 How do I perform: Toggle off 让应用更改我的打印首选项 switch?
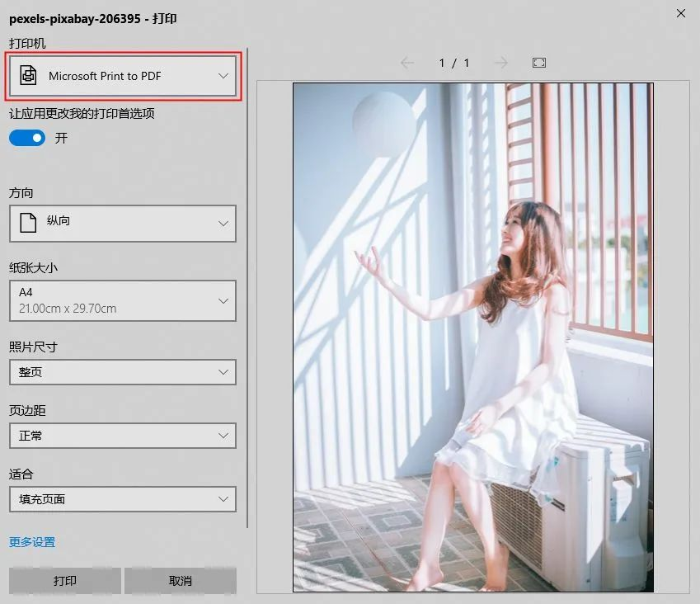[x=27, y=138]
